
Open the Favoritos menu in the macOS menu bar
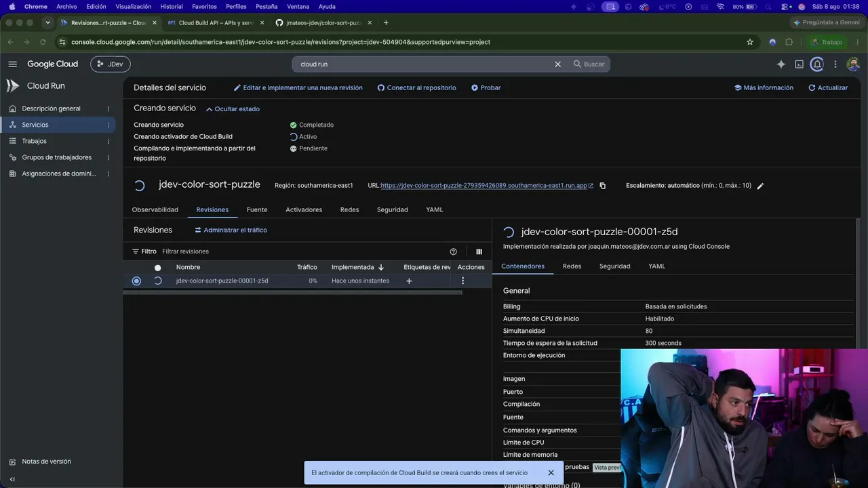(204, 6)
